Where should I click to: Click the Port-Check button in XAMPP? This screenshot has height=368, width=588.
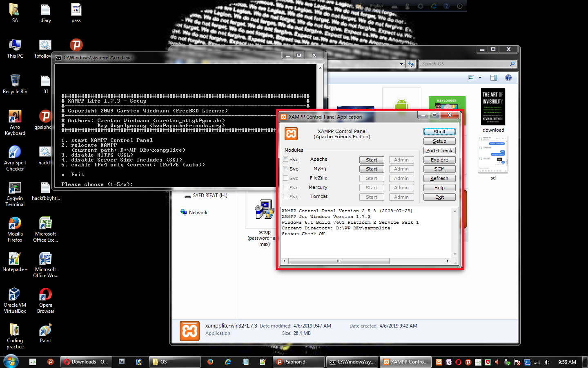(439, 150)
